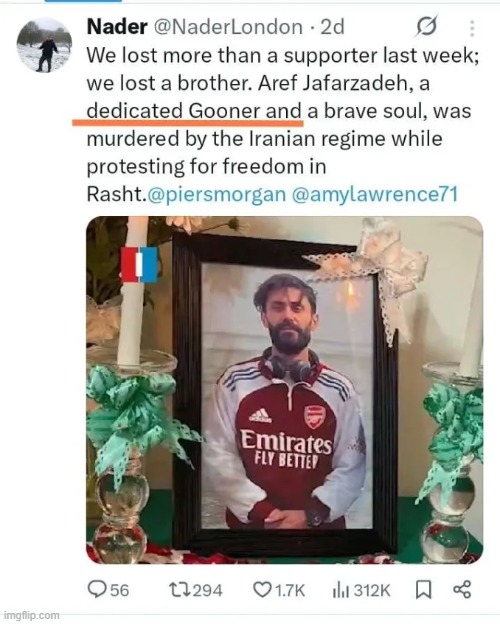Open the three-dot more options menu
Screen dimensions: 500x624
pyautogui.click(x=472, y=28)
